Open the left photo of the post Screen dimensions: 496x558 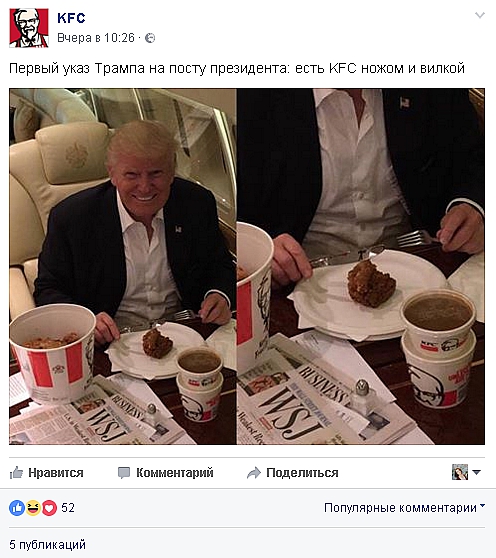(123, 267)
